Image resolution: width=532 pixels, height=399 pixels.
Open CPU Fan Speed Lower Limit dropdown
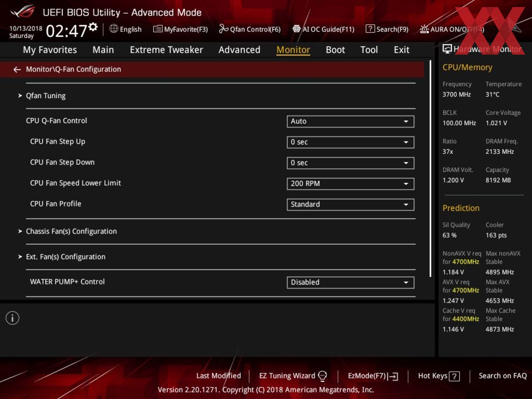pos(350,183)
